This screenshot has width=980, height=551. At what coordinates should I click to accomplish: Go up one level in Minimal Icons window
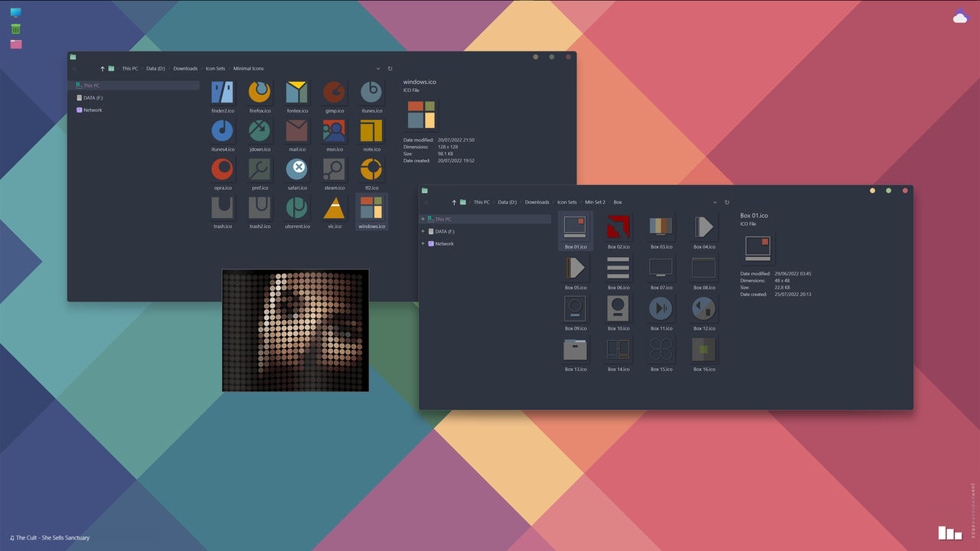(102, 69)
